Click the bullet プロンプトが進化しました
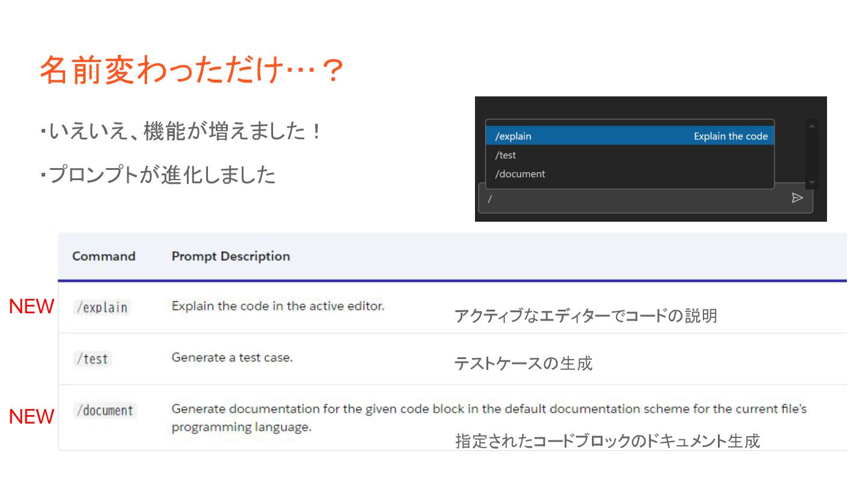 coord(159,175)
